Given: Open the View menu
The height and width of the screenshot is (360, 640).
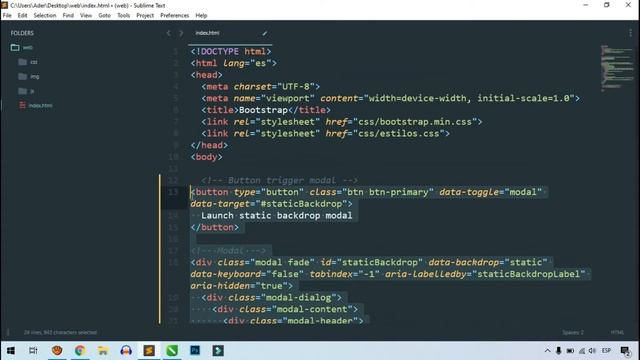Looking at the screenshot, I should tap(86, 16).
